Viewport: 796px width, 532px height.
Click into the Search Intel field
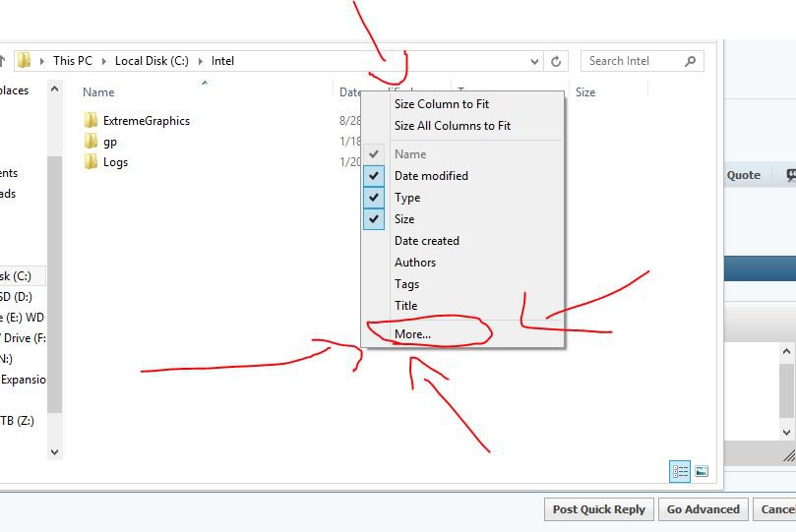(630, 61)
